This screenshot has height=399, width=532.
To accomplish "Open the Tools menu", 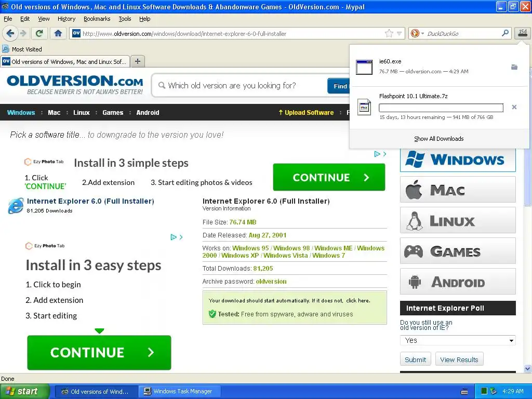I will pos(125,19).
